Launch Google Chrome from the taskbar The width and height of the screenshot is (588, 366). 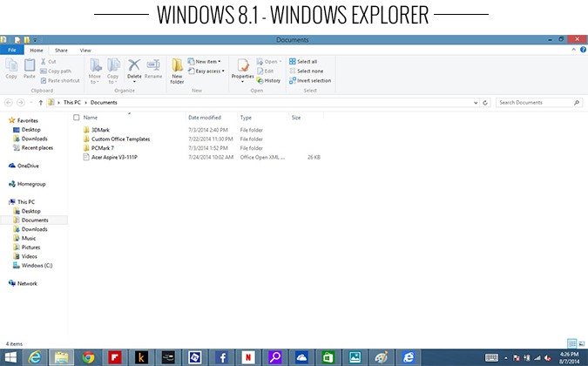[x=88, y=356]
